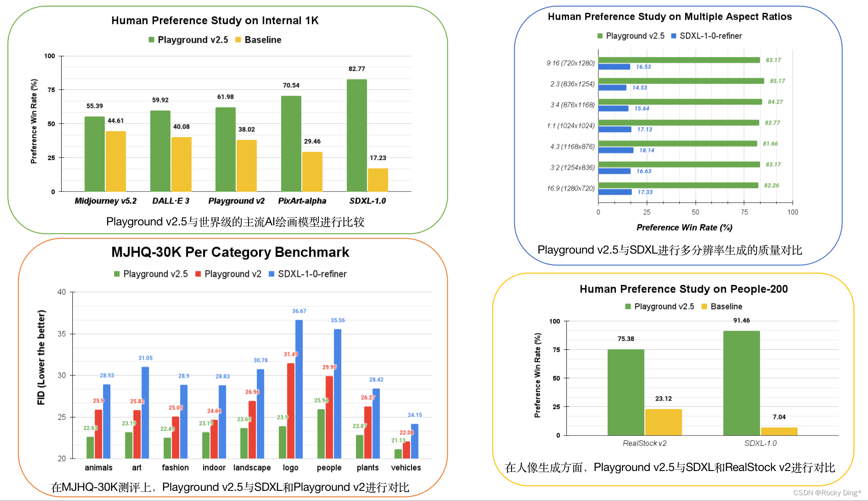Click the 17.33 value label
Image resolution: width=868 pixels, height=501 pixels.
(x=645, y=192)
